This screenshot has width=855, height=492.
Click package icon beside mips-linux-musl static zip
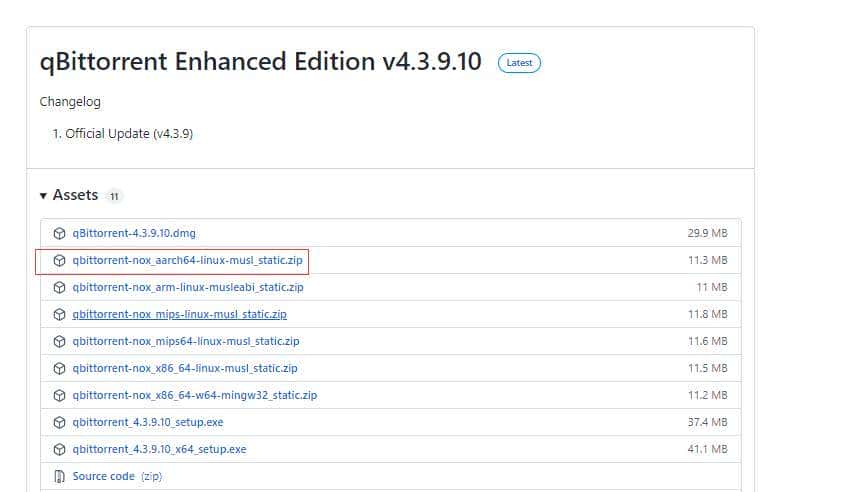tap(60, 314)
